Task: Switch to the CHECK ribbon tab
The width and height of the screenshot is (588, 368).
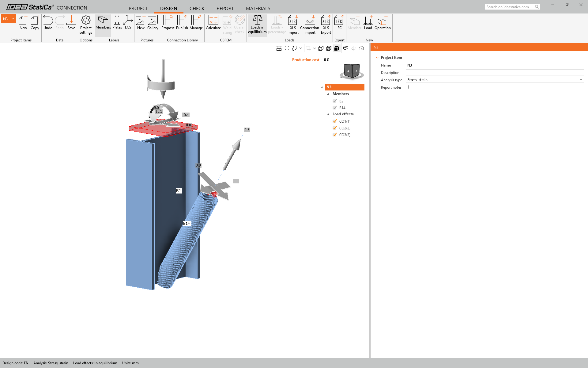Action: [x=197, y=8]
